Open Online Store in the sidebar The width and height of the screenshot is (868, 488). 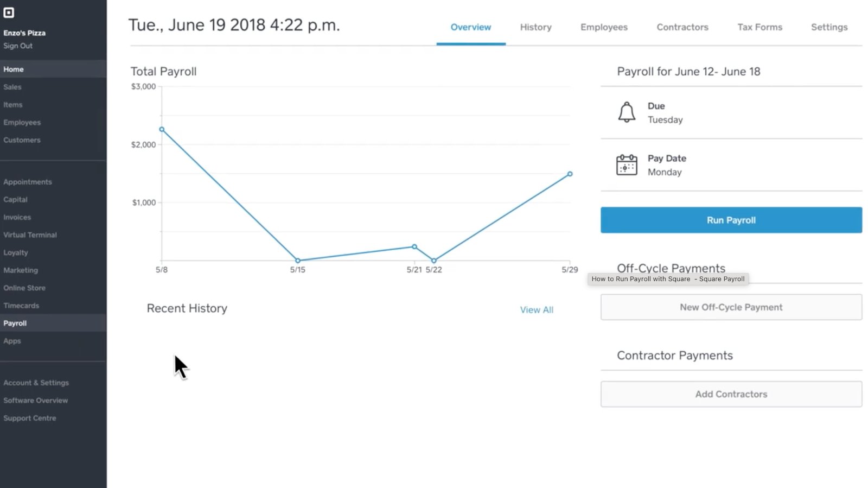24,288
